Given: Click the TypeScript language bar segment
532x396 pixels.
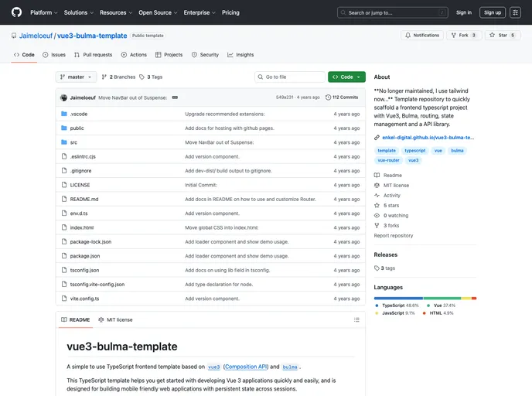Looking at the screenshot, I should 398,299.
